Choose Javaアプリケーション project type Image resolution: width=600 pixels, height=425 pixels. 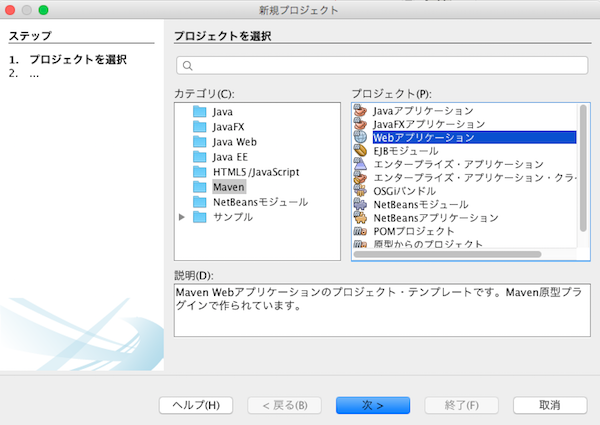point(423,111)
